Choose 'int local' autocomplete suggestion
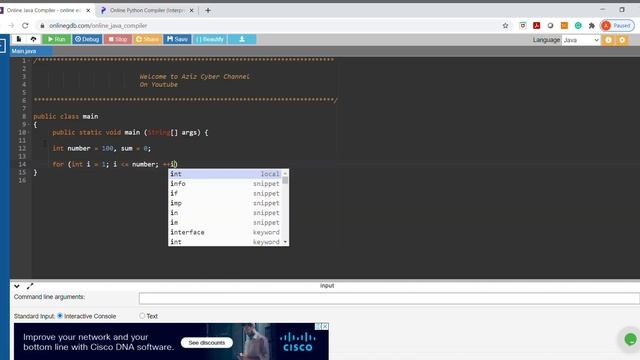The height and width of the screenshot is (360, 640). pyautogui.click(x=225, y=174)
